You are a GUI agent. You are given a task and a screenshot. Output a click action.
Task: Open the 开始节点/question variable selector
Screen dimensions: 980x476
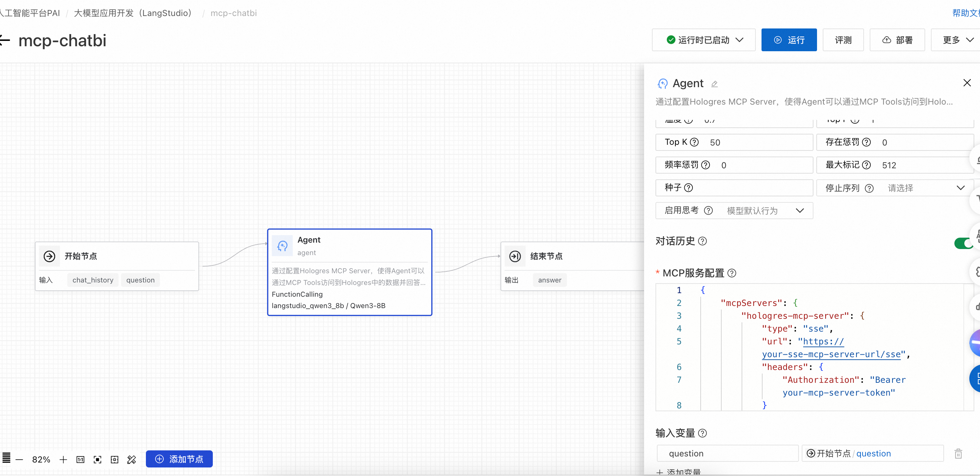click(x=873, y=454)
